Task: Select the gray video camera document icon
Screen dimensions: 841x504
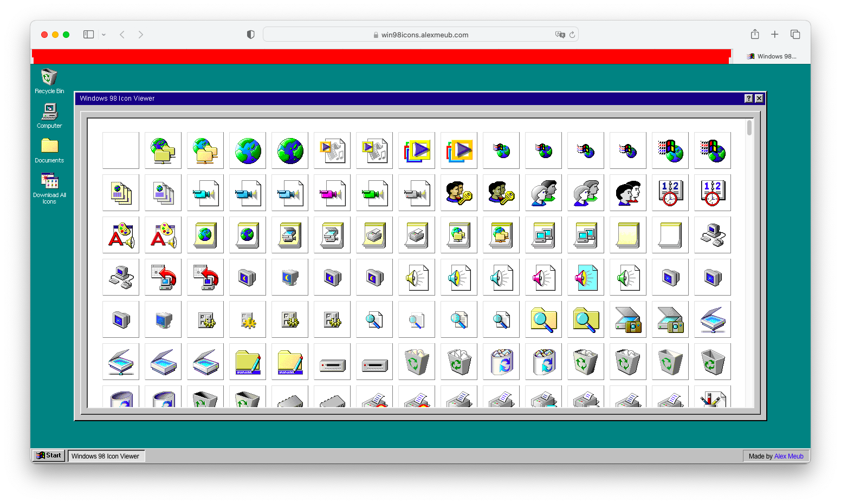Action: click(x=417, y=193)
